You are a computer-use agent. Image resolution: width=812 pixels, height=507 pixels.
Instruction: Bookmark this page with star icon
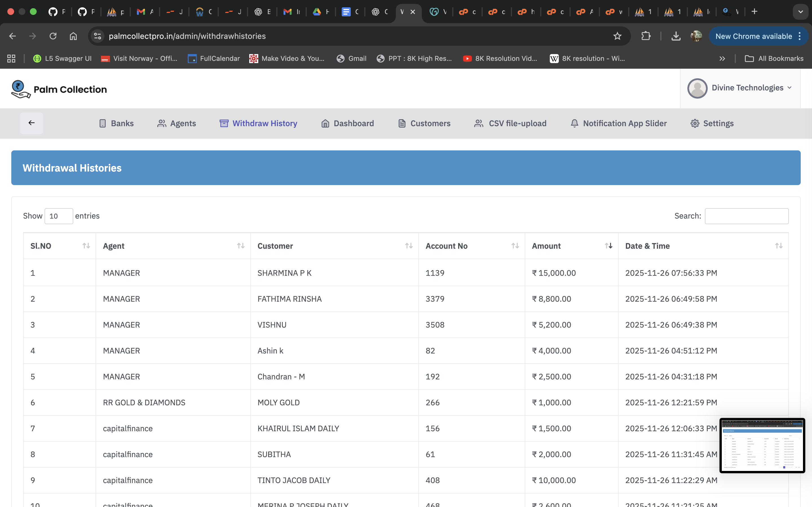pyautogui.click(x=617, y=36)
